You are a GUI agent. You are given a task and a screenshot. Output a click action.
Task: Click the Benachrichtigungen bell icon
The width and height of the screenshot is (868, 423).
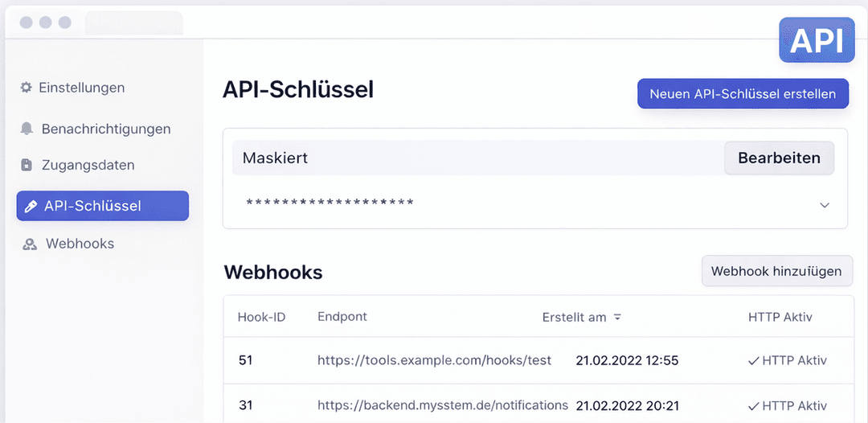click(27, 129)
